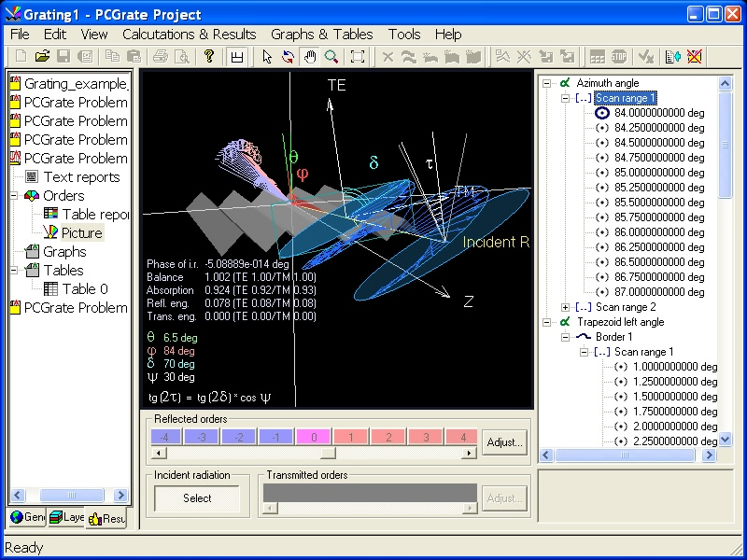Image resolution: width=747 pixels, height=560 pixels.
Task: Select the 85.7500000000 deg azimuth value
Action: [x=659, y=217]
